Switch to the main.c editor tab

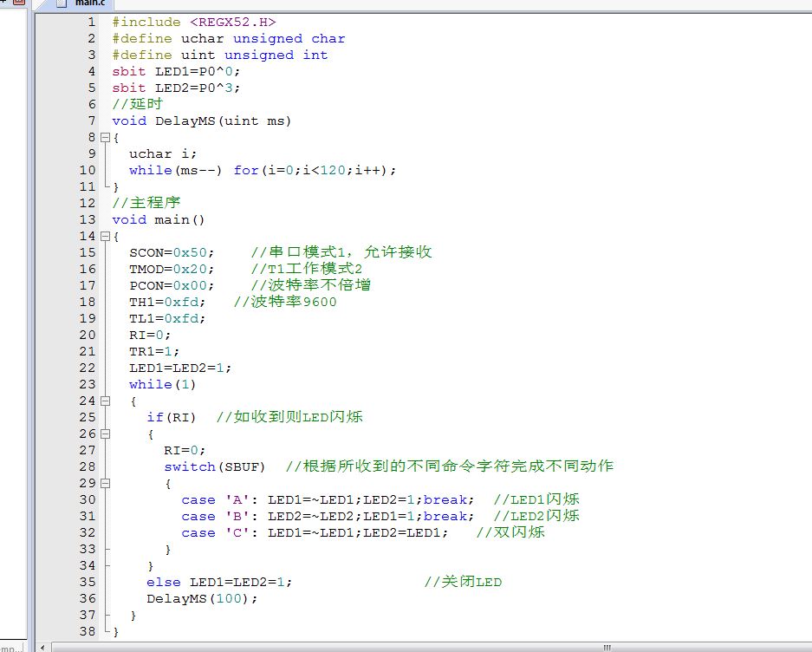coord(89,3)
